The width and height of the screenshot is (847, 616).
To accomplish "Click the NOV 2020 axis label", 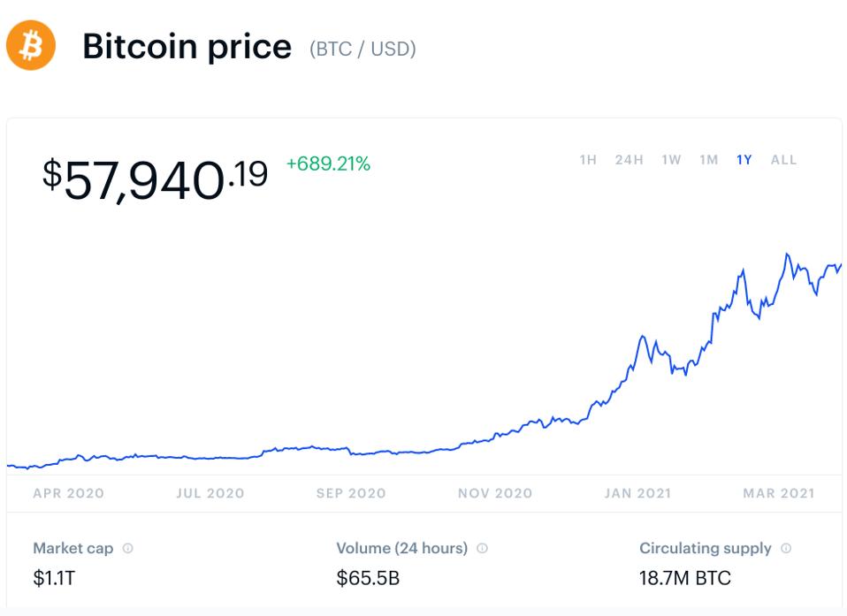I will pyautogui.click(x=495, y=493).
